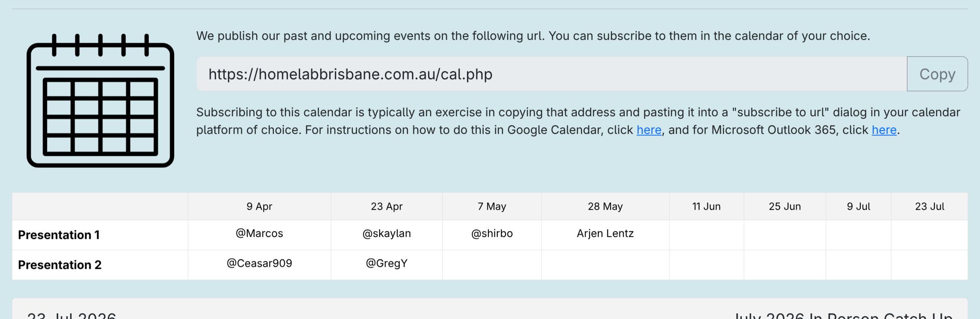Select the 23 Apr column header
Screen dimensions: 980x319
387,207
